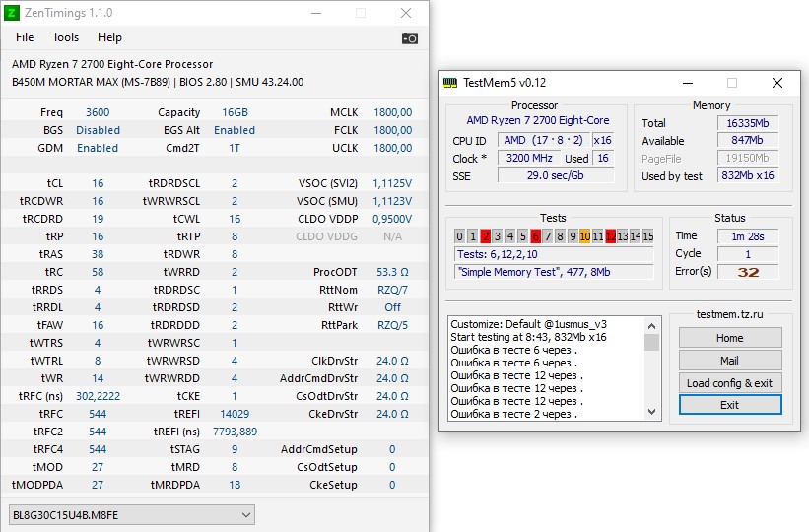
Task: Click CPU ID field AMD (17·8·2)
Action: click(x=543, y=140)
